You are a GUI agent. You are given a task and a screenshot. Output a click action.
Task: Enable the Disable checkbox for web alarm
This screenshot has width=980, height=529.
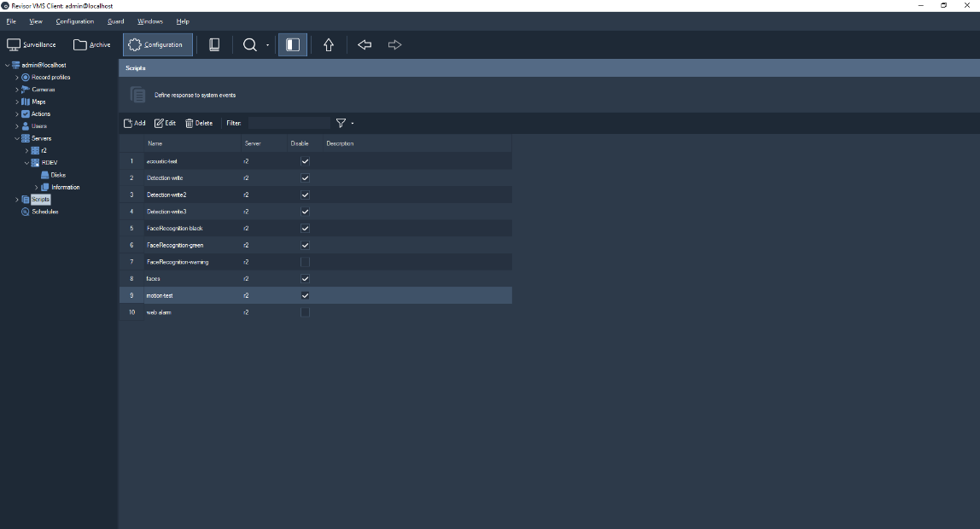click(305, 312)
